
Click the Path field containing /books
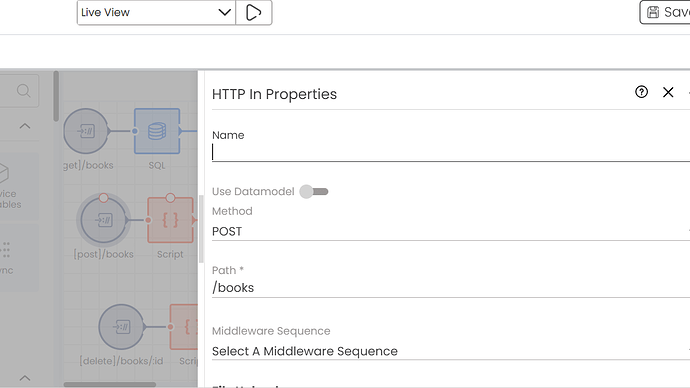point(451,288)
